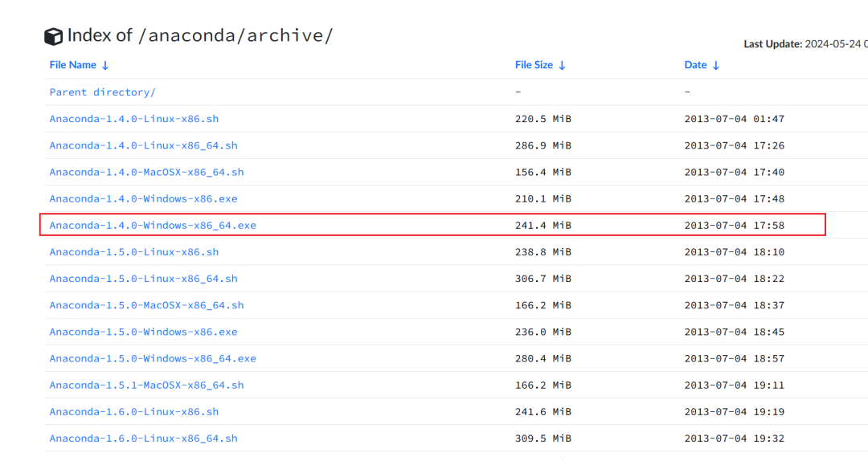Click the date 2013-07-04 18:22
This screenshot has height=461, width=868.
[x=735, y=279]
